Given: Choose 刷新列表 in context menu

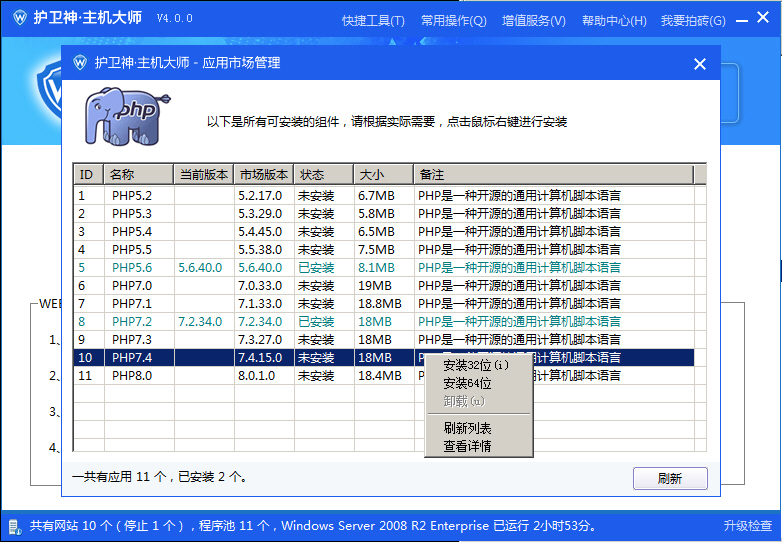Looking at the screenshot, I should point(478,428).
